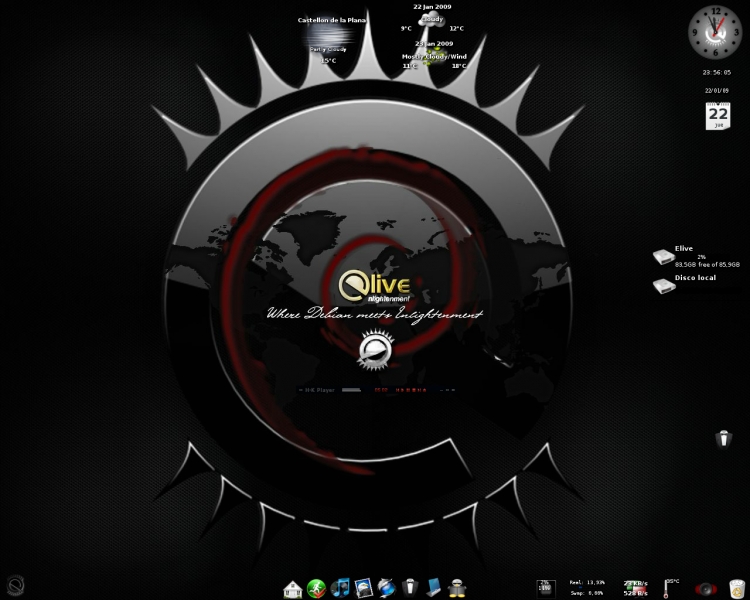Click the 'Castellon de la Plana' label
Image resolution: width=750 pixels, height=600 pixels.
331,20
